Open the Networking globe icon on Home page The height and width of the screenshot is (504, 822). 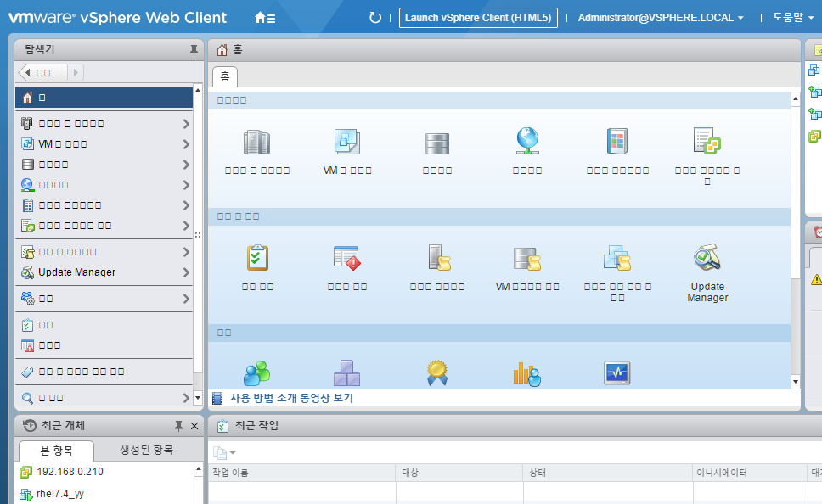[x=527, y=141]
